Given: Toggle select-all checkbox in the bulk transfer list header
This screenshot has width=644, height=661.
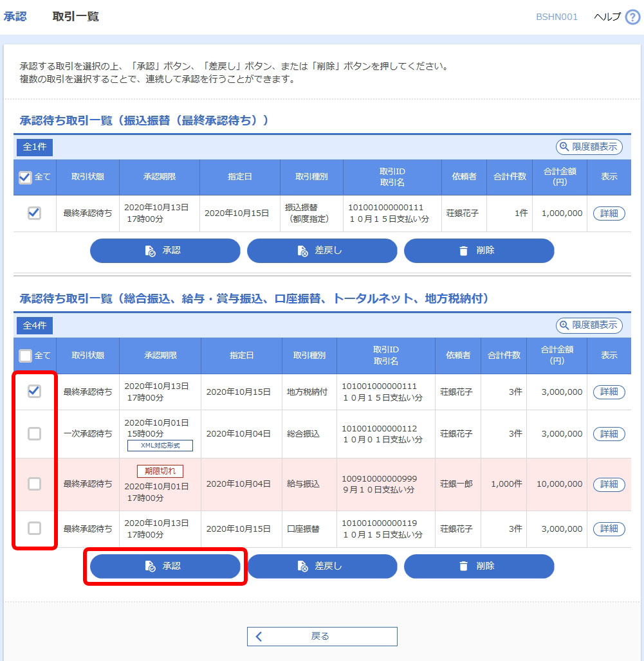Looking at the screenshot, I should point(25,356).
